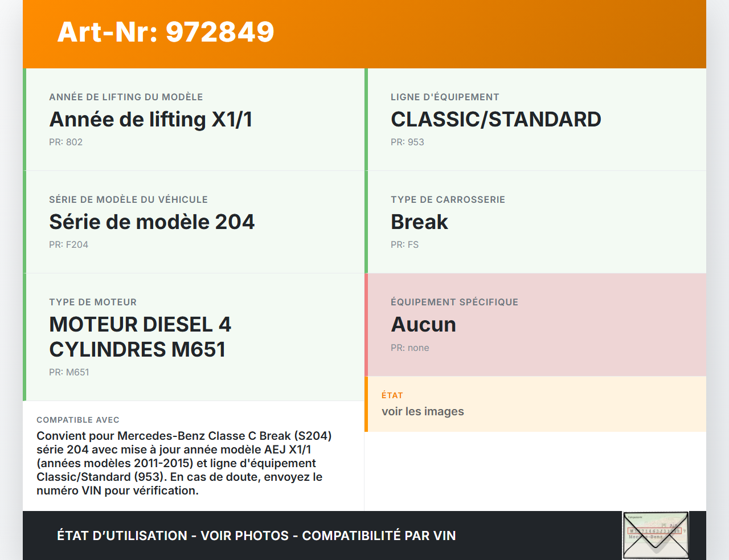729x560 pixels.
Task: Click the 'TYPE DE MOTEUR' label
Action: coord(93,302)
